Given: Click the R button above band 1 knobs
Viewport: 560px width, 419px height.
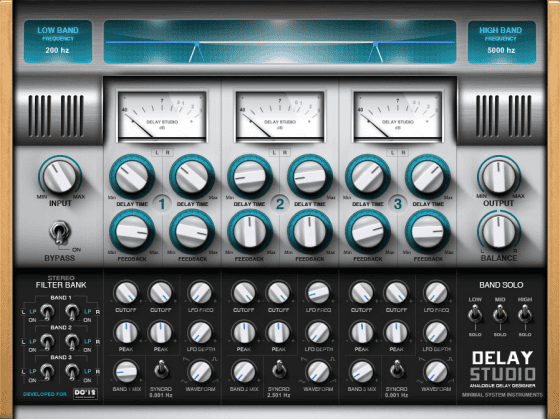Looking at the screenshot, I should point(168,153).
